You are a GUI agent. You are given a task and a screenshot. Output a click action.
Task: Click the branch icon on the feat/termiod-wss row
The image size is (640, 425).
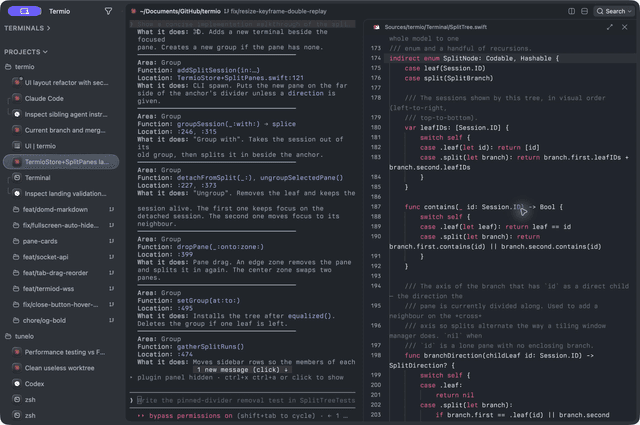coord(111,289)
